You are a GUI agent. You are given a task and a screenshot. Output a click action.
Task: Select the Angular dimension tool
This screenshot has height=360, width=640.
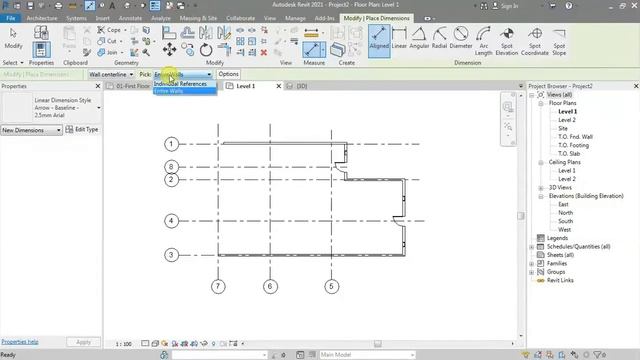(419, 39)
